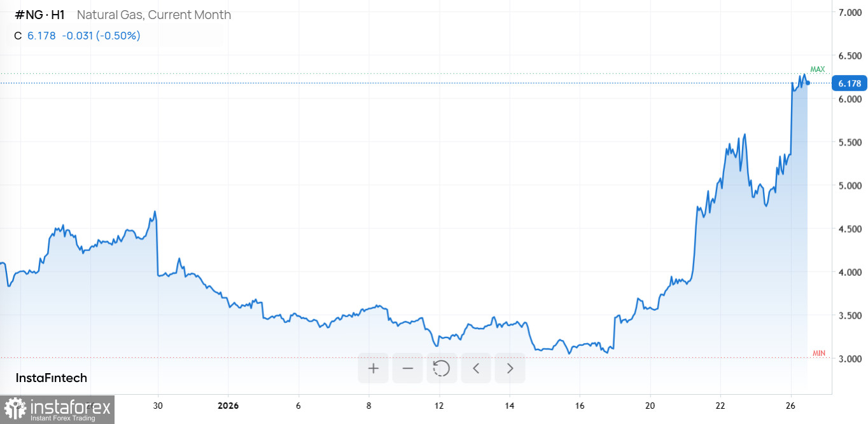
Task: Click the date label 30 on the time axis
Action: [x=158, y=406]
